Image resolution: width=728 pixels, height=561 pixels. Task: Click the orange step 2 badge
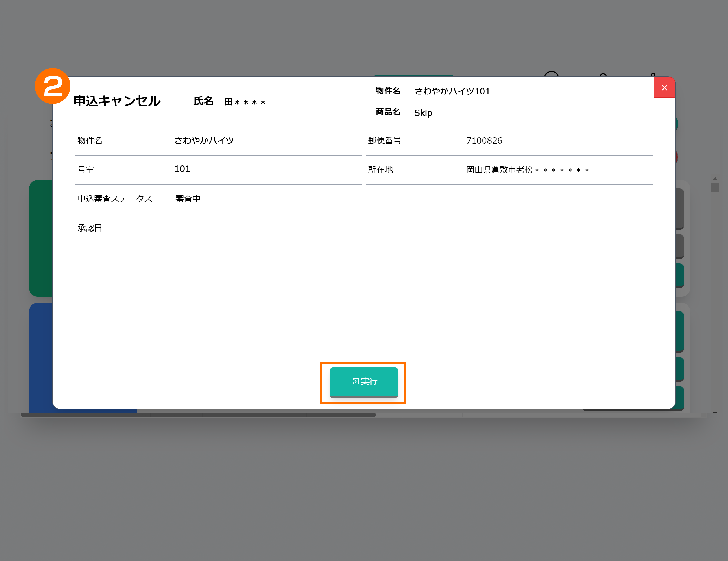[52, 86]
